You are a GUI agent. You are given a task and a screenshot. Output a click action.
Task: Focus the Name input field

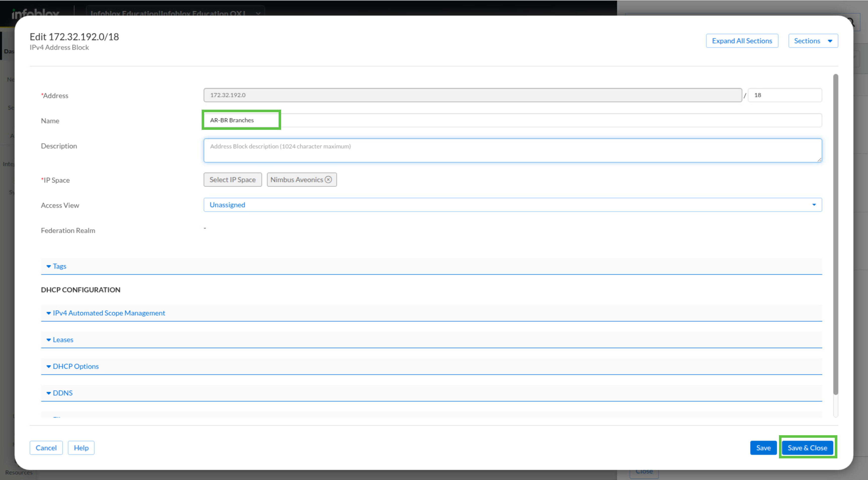click(x=512, y=120)
